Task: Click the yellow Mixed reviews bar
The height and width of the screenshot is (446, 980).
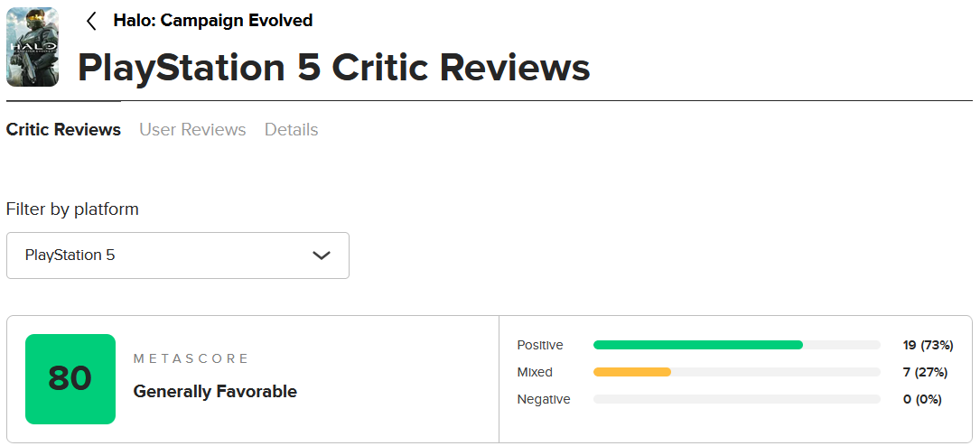Action: click(632, 372)
